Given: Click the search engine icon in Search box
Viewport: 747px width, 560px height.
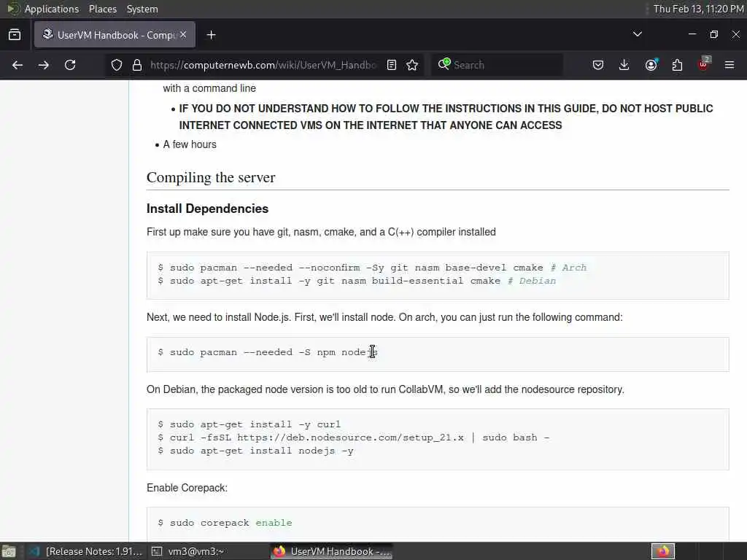Looking at the screenshot, I should click(x=444, y=64).
